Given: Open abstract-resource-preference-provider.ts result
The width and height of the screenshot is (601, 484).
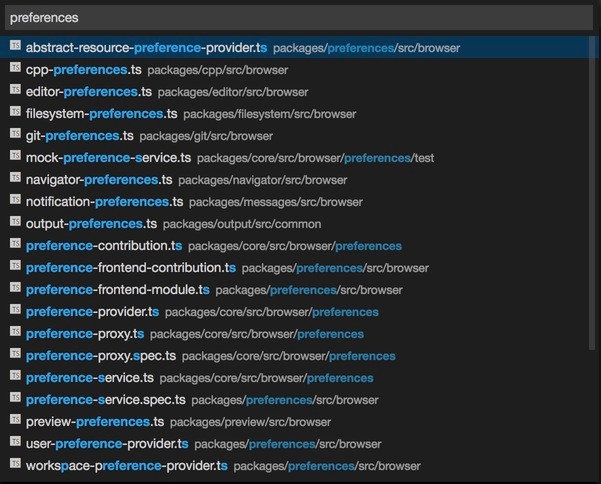Looking at the screenshot, I should (146, 48).
